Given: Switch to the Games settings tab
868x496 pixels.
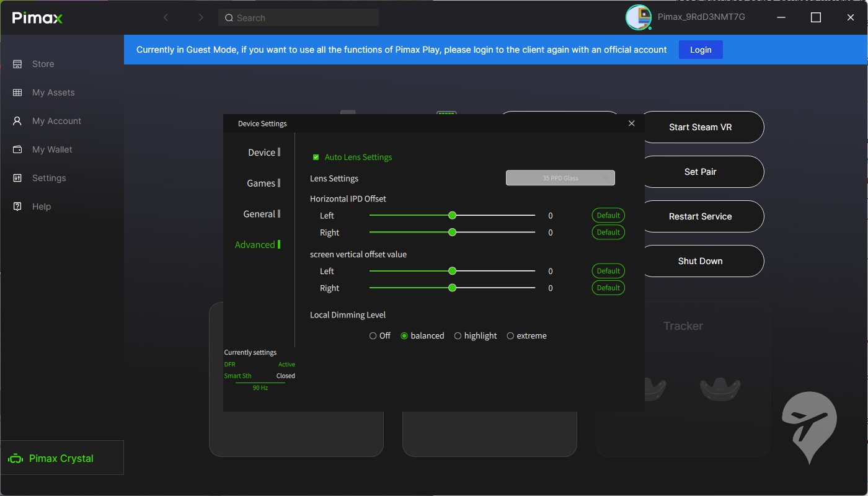Looking at the screenshot, I should (x=261, y=183).
